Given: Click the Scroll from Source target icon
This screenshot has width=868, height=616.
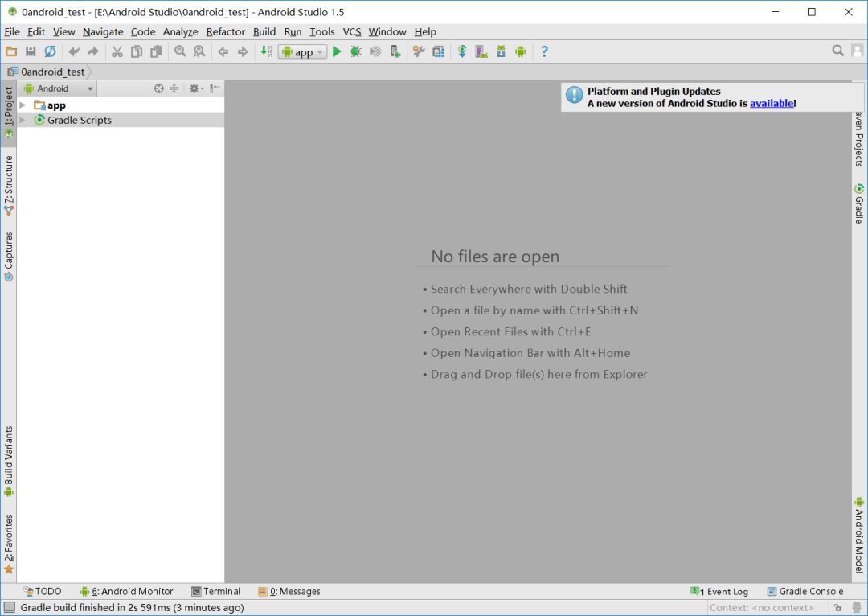Looking at the screenshot, I should point(159,88).
